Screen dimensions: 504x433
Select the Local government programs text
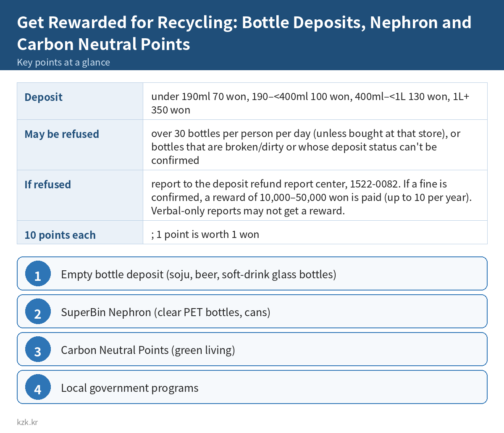tap(130, 388)
